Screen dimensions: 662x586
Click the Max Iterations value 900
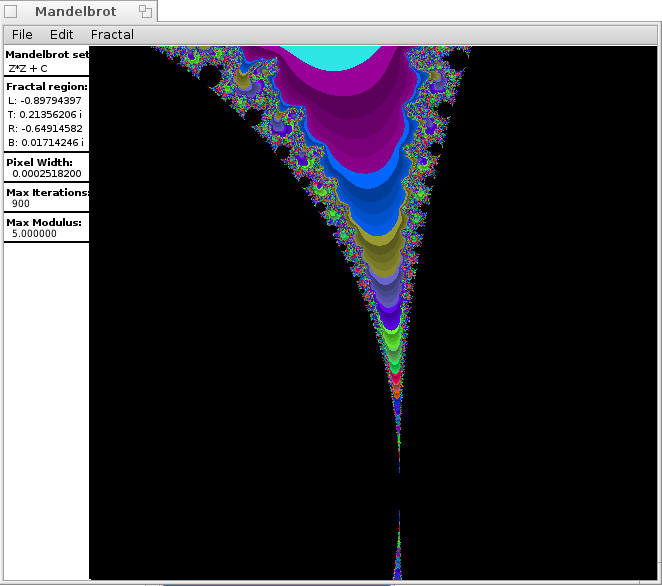click(21, 204)
